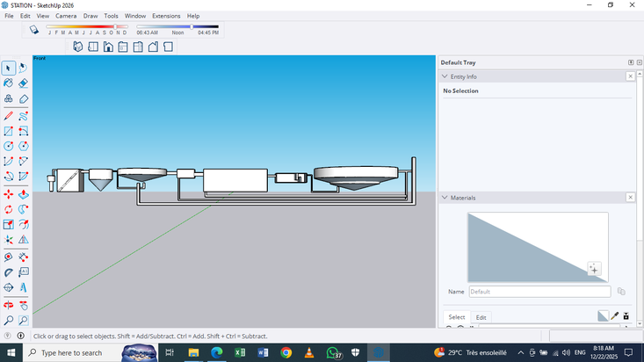Screen dimensions: 644x362
Task: Collapse the Entity Info panel
Action: click(445, 76)
